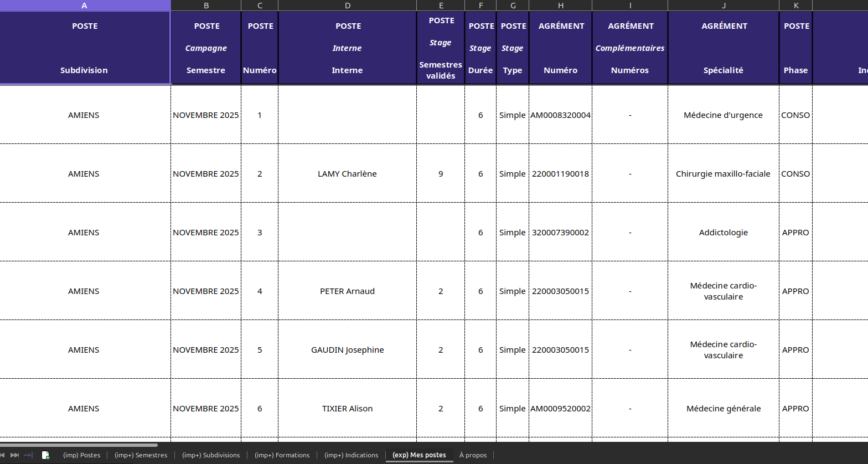Viewport: 868px width, 464px height.
Task: Click NOVEMBRE 2025 in poste 4 row
Action: coord(206,291)
